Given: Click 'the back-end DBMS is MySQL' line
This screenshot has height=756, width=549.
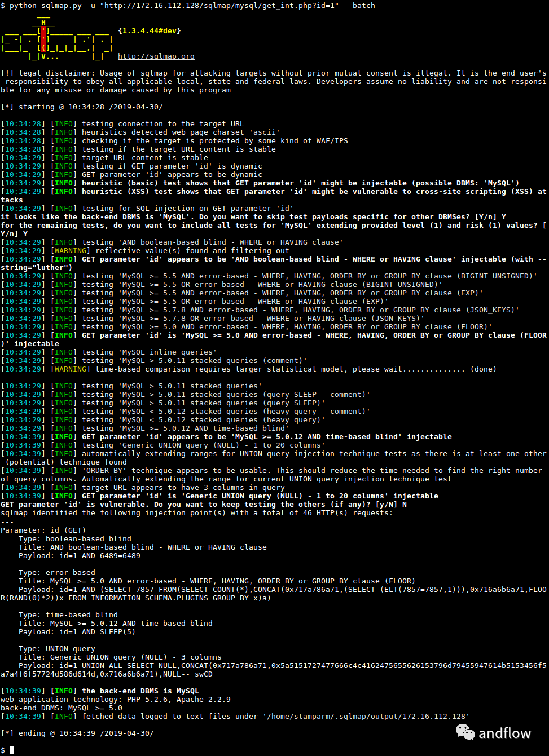Looking at the screenshot, I should 100,691.
